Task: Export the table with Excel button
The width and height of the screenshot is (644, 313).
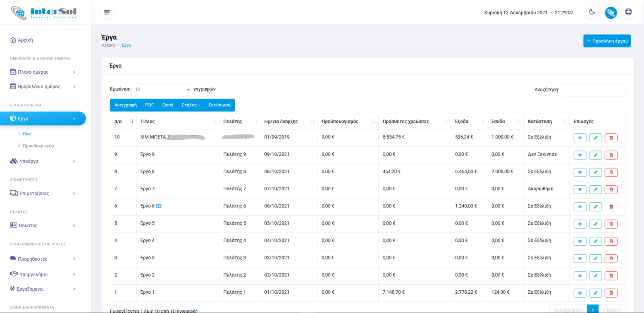Action: [167, 105]
